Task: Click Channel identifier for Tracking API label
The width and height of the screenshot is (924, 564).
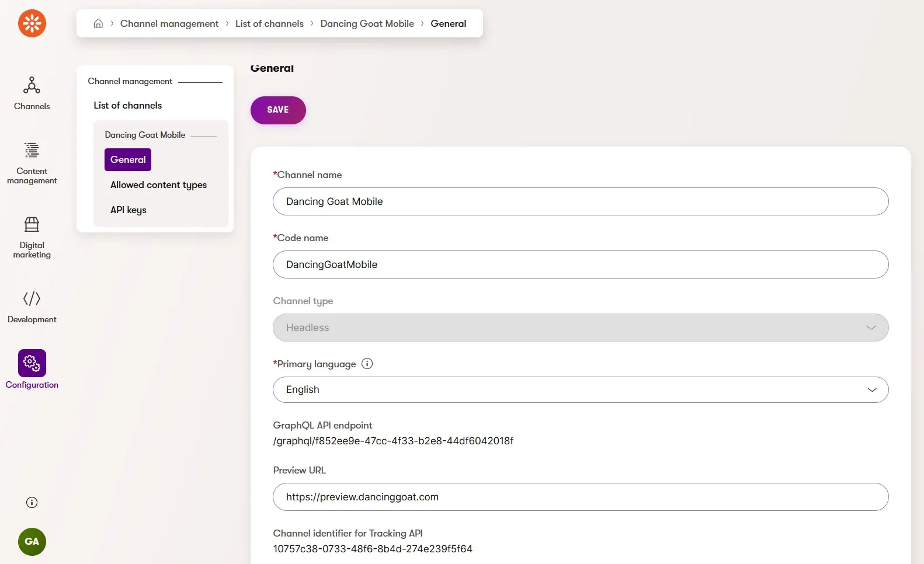Action: [x=348, y=533]
